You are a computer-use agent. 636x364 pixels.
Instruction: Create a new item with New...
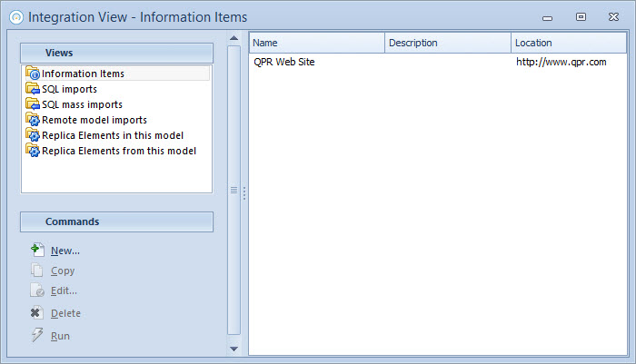coord(65,251)
